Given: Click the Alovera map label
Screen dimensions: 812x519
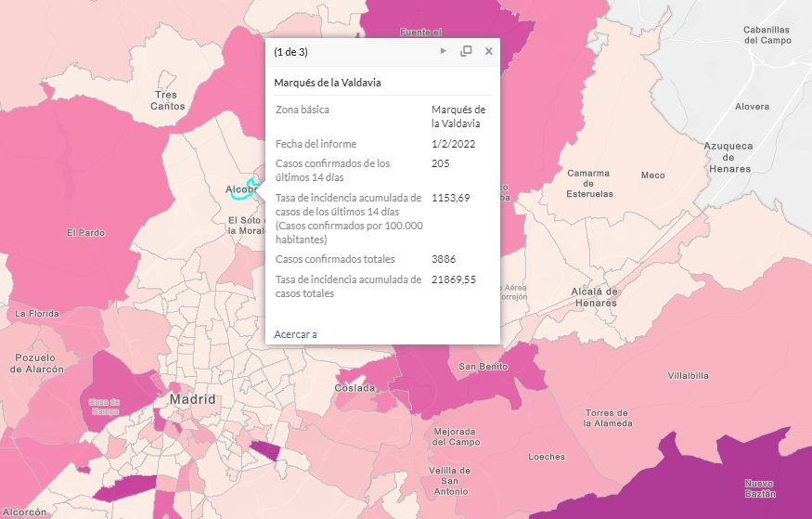Looking at the screenshot, I should [752, 106].
